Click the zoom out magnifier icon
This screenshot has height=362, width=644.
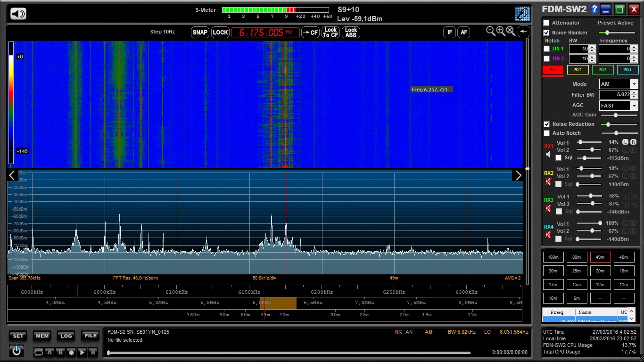click(x=491, y=32)
